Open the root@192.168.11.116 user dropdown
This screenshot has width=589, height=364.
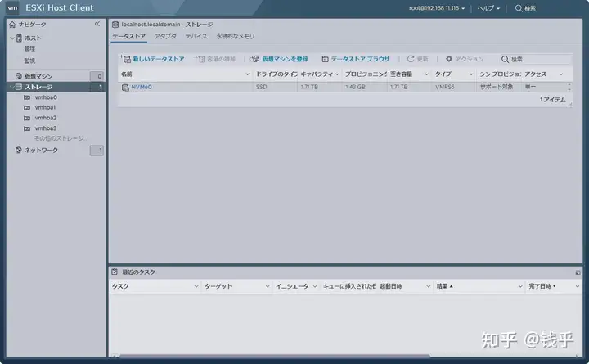437,8
